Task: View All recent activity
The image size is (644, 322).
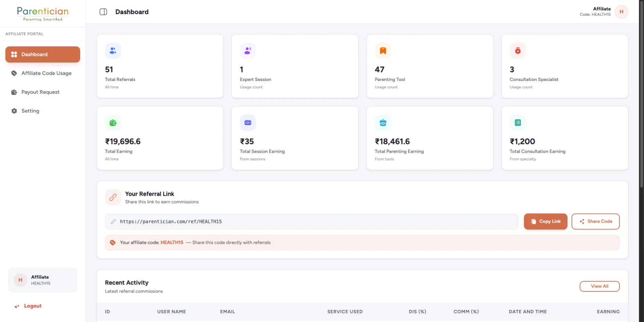Action: point(599,286)
